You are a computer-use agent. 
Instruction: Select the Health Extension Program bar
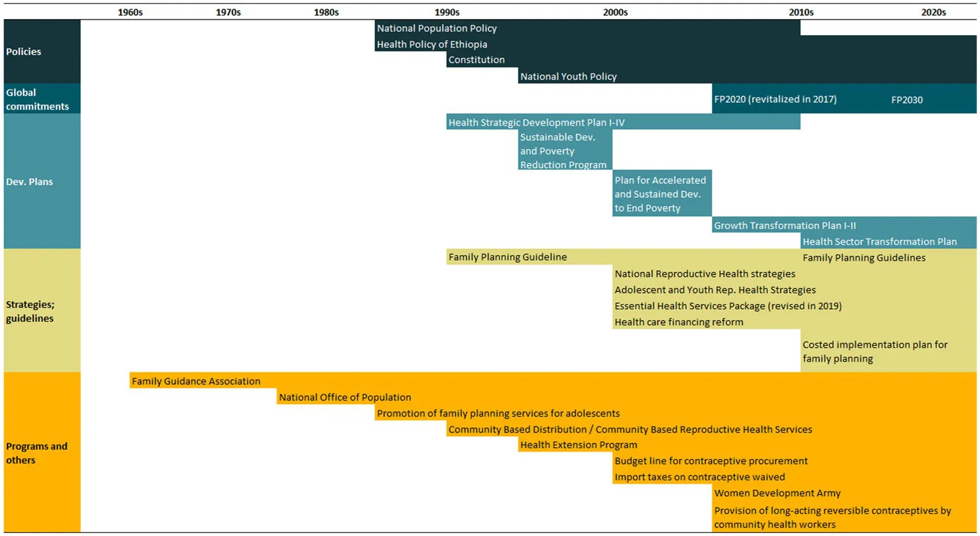point(578,445)
